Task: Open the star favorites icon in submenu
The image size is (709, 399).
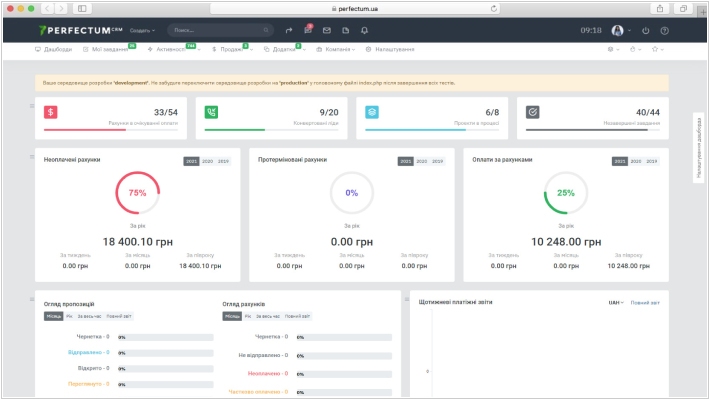Action: (655, 49)
